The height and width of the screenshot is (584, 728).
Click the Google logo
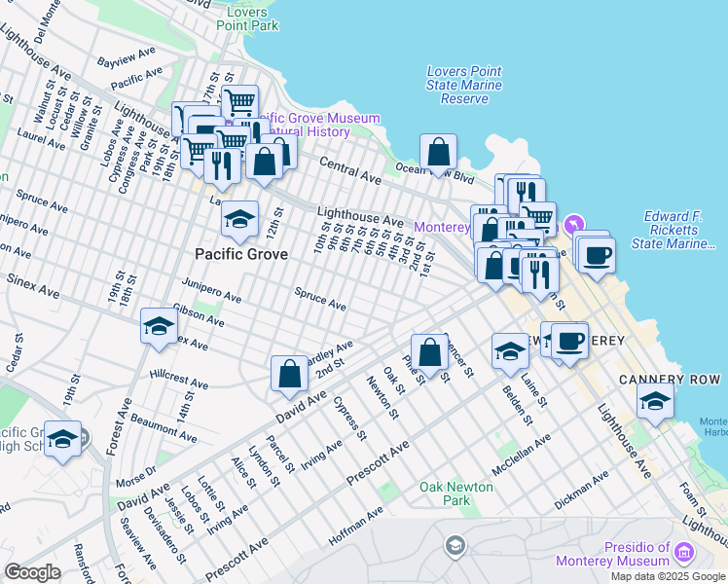coord(32,572)
